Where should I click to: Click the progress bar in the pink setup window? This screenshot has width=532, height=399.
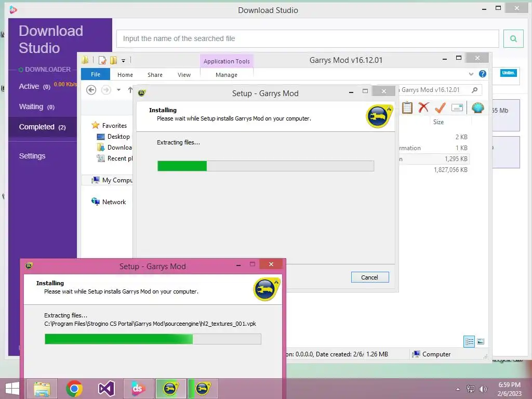click(x=153, y=339)
